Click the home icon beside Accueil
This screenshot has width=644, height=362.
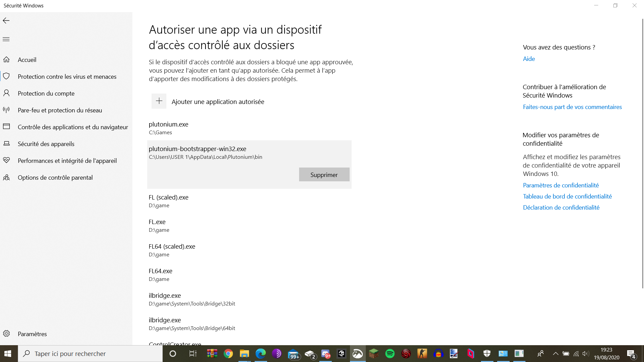pyautogui.click(x=6, y=60)
